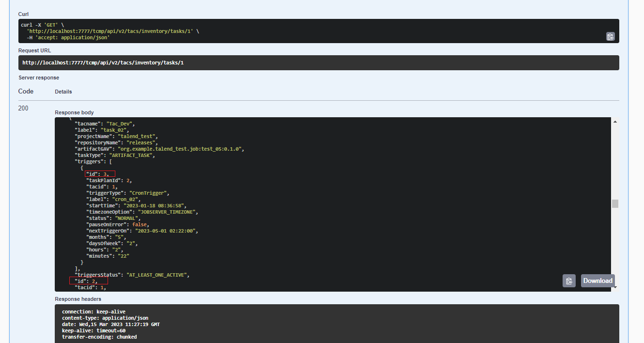Click the artifactGAV value in response
The width and height of the screenshot is (644, 343).
[x=185, y=149]
